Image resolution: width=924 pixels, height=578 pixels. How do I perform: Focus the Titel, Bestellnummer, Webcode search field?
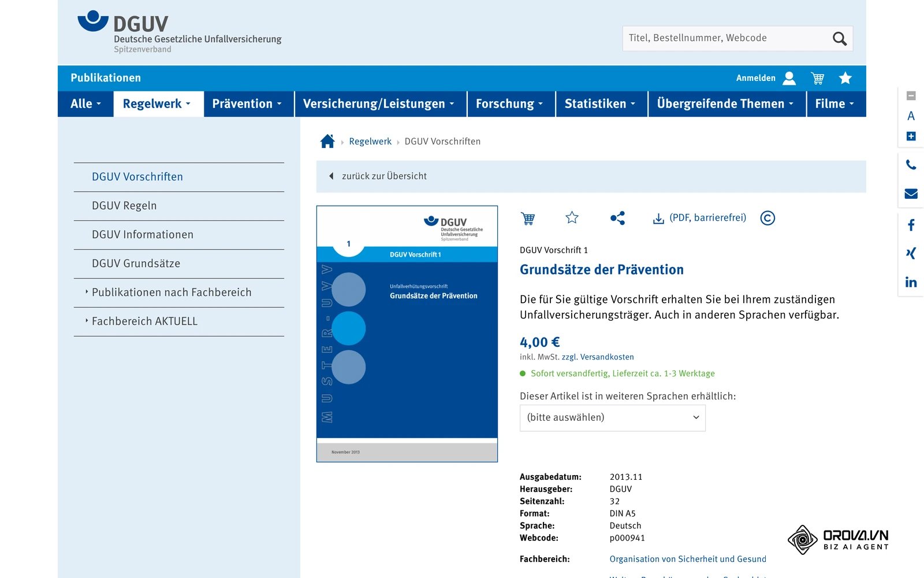(x=726, y=38)
